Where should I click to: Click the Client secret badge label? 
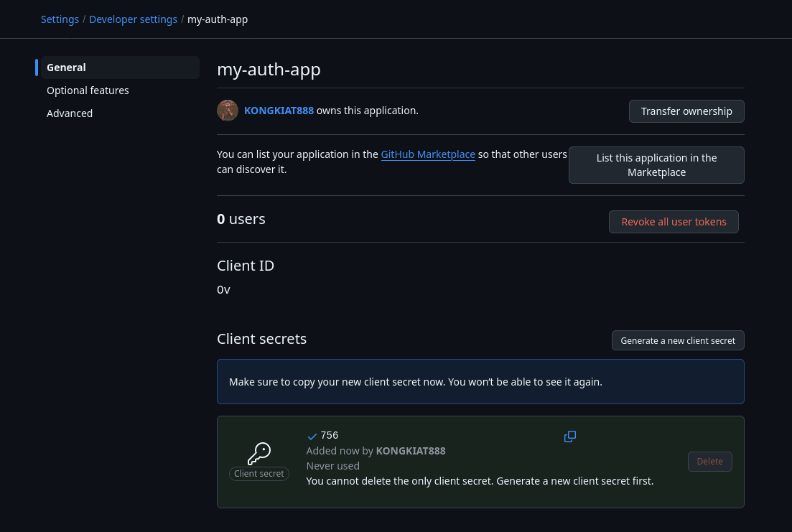tap(258, 473)
